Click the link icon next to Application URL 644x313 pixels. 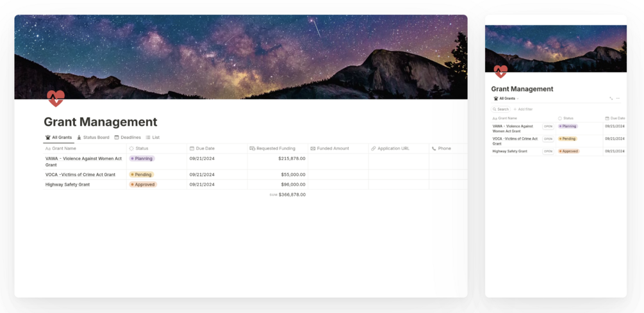[x=374, y=148]
